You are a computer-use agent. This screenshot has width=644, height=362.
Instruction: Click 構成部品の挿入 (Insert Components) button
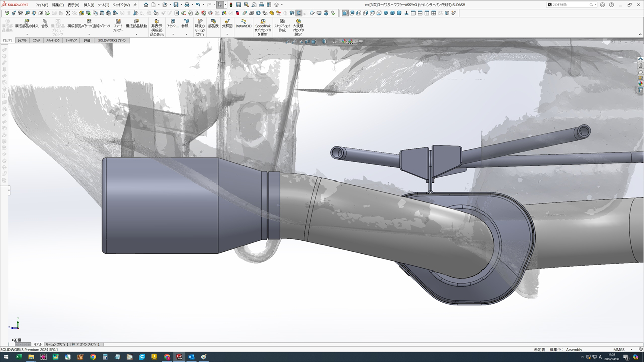coord(27,24)
